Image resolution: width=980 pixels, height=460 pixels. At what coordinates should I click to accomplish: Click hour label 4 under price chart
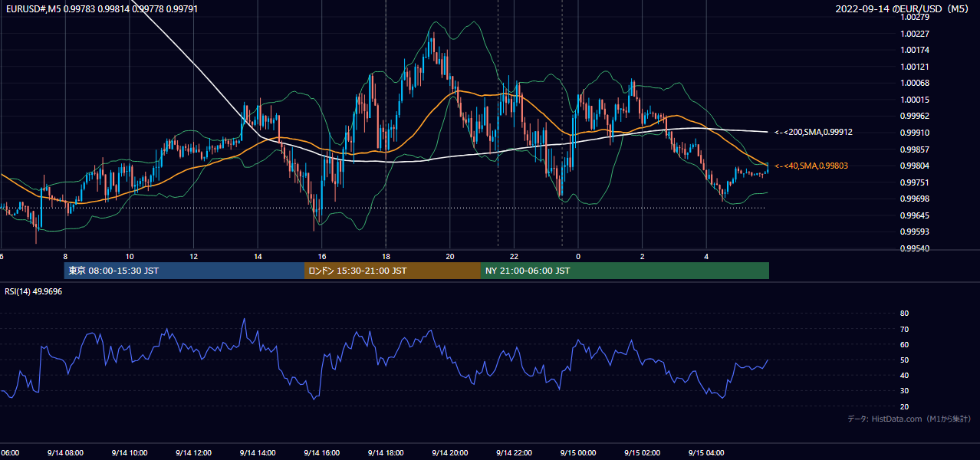[x=706, y=256]
